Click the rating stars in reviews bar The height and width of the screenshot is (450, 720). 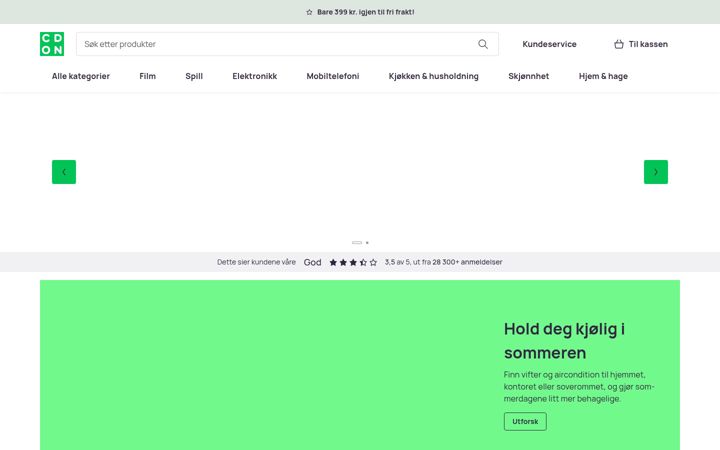(353, 262)
